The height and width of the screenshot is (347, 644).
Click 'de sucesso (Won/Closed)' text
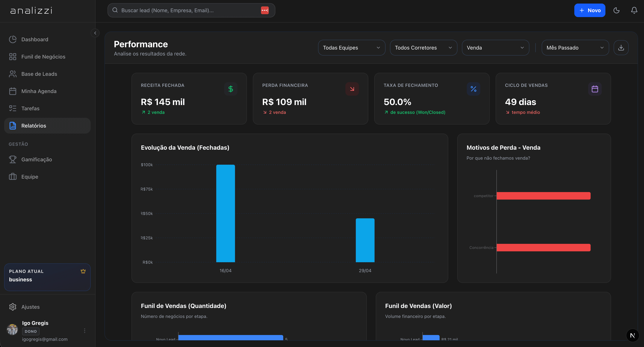(x=418, y=112)
